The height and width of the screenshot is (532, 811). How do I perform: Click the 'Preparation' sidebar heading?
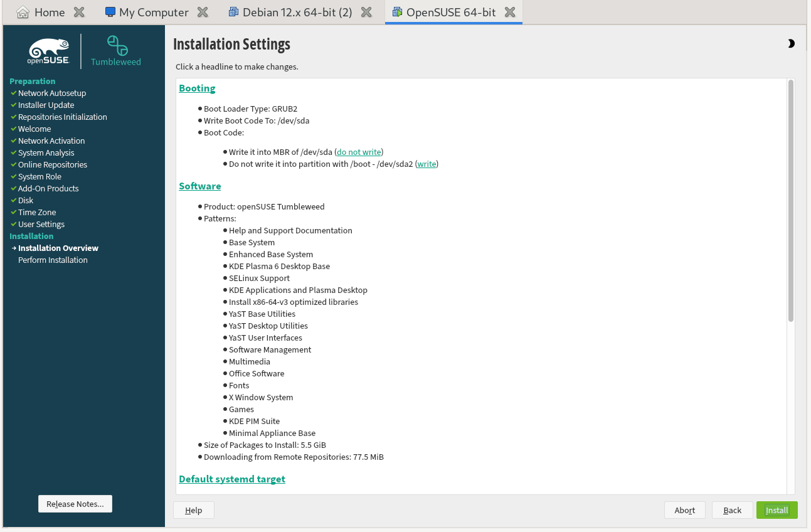[x=33, y=82]
